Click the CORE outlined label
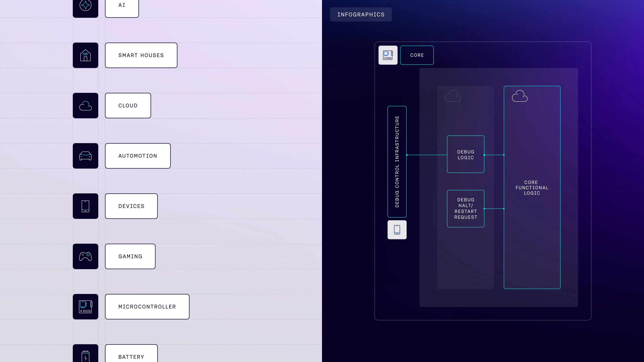The width and height of the screenshot is (644, 362). pos(417,55)
